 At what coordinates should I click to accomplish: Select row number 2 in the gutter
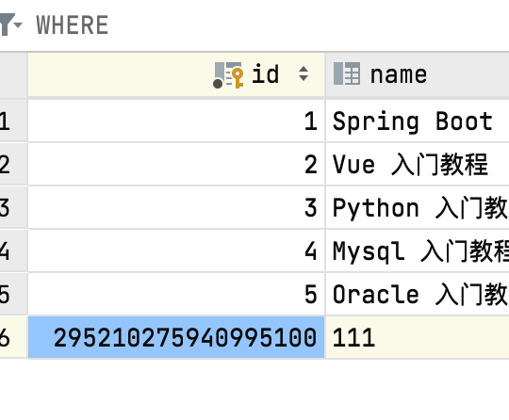click(x=13, y=165)
